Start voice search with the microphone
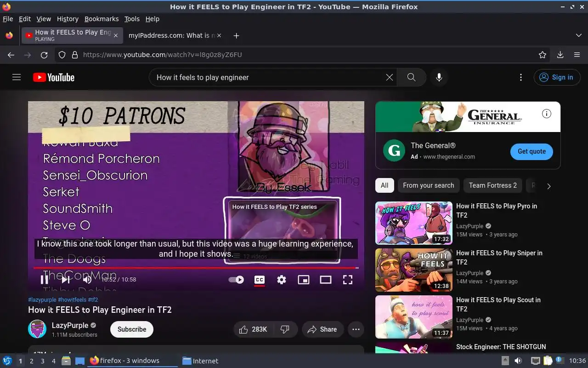This screenshot has height=368, width=588. pyautogui.click(x=439, y=77)
